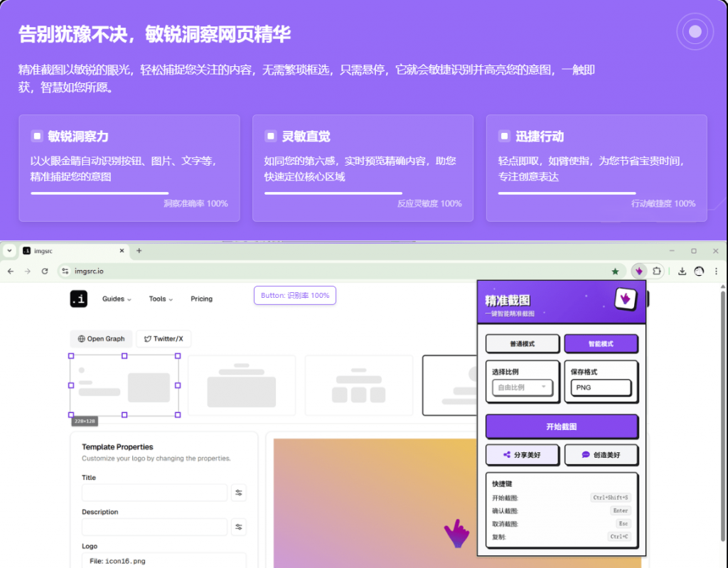Open the 自由比例 ratio dropdown

click(522, 387)
